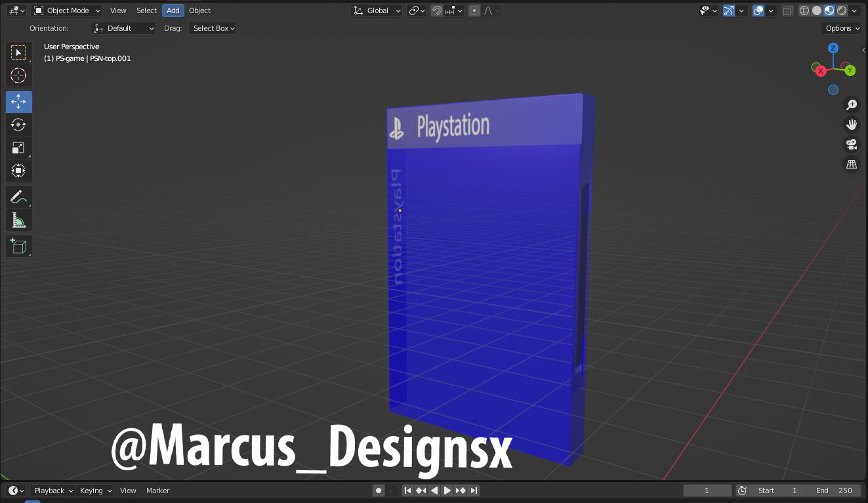This screenshot has width=868, height=503.
Task: Jump to next keyframe
Action: 461,491
